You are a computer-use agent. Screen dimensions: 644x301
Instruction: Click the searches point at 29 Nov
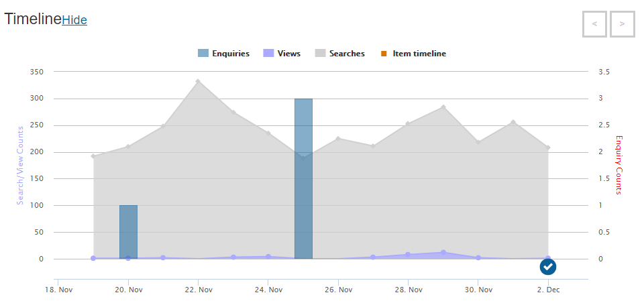(x=443, y=107)
